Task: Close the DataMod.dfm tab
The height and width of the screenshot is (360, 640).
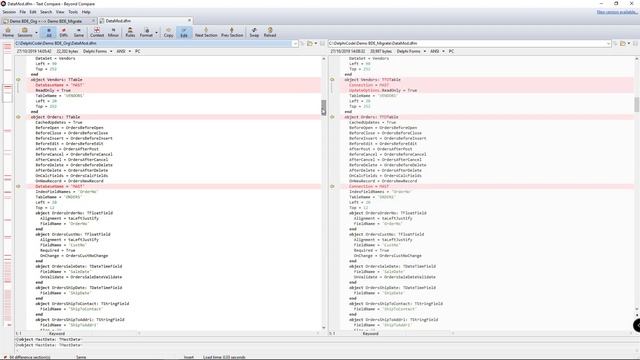Action: point(189,20)
